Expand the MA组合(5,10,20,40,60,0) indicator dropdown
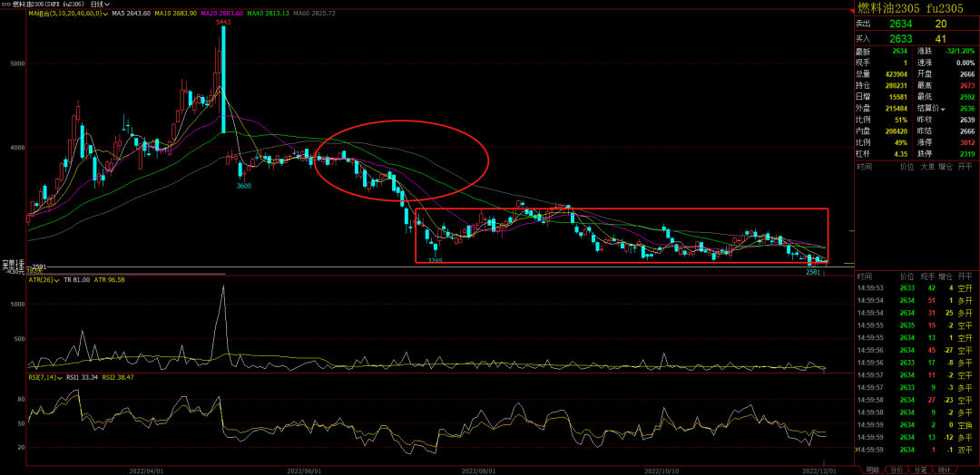The height and width of the screenshot is (475, 980). coord(68,13)
